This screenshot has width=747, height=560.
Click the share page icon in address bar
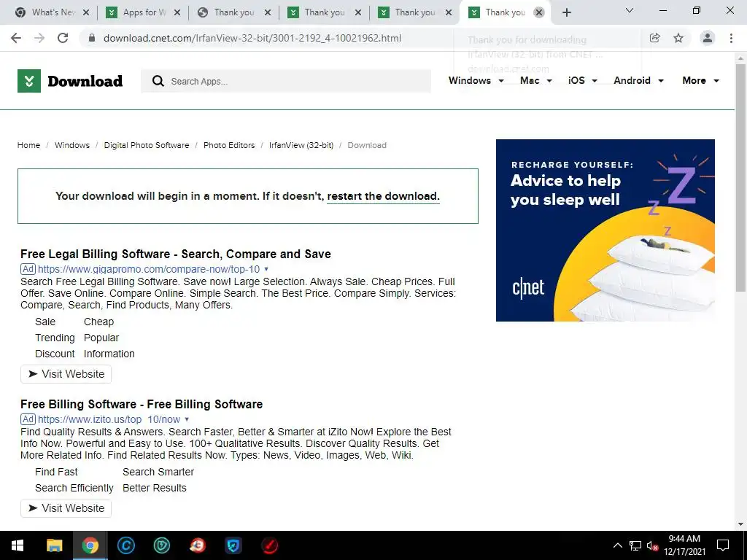[x=654, y=38]
